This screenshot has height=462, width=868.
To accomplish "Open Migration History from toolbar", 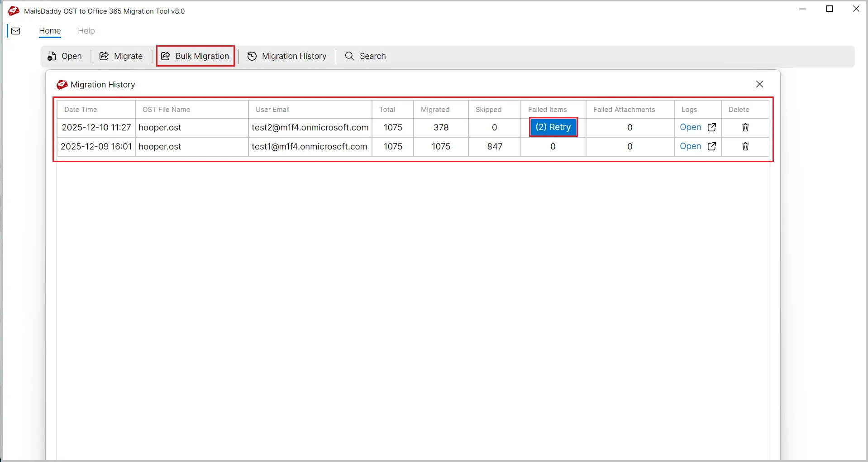I will tap(287, 56).
